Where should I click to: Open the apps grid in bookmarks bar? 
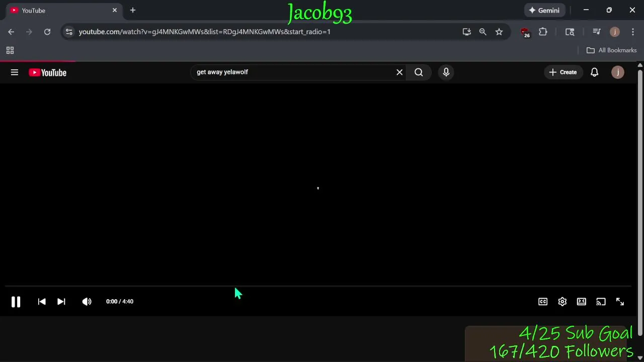tap(10, 50)
